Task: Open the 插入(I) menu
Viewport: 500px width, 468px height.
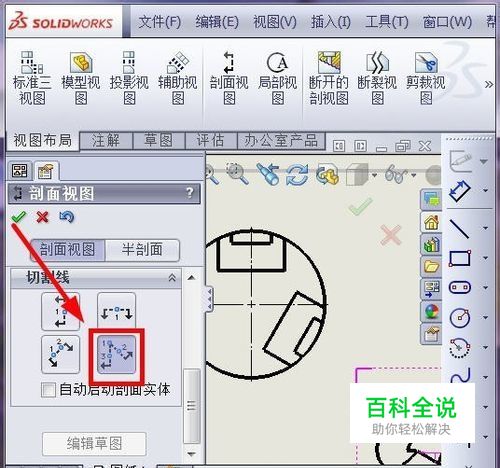Action: pos(331,22)
